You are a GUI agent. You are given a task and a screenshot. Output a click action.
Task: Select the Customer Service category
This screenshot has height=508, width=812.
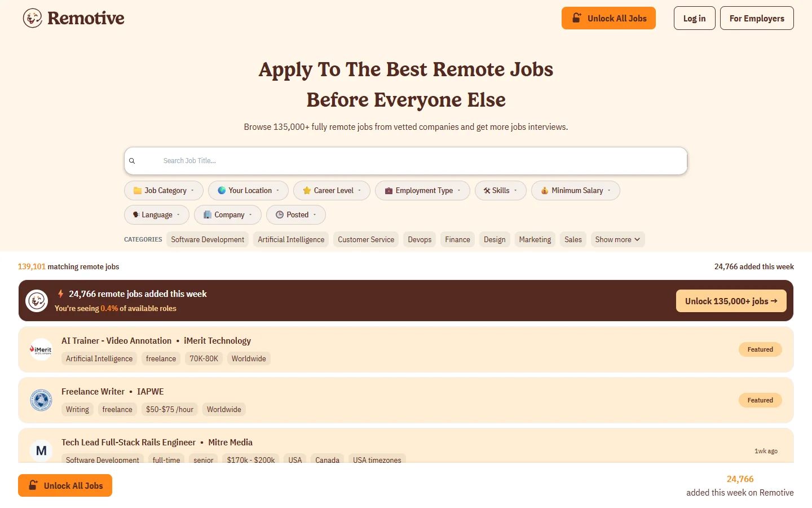(x=366, y=239)
